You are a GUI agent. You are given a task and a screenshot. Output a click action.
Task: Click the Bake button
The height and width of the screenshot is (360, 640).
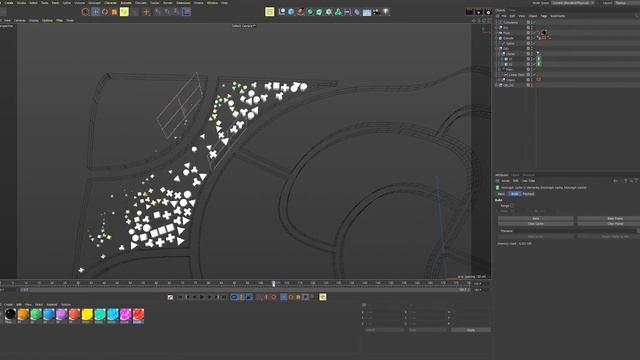(536, 218)
